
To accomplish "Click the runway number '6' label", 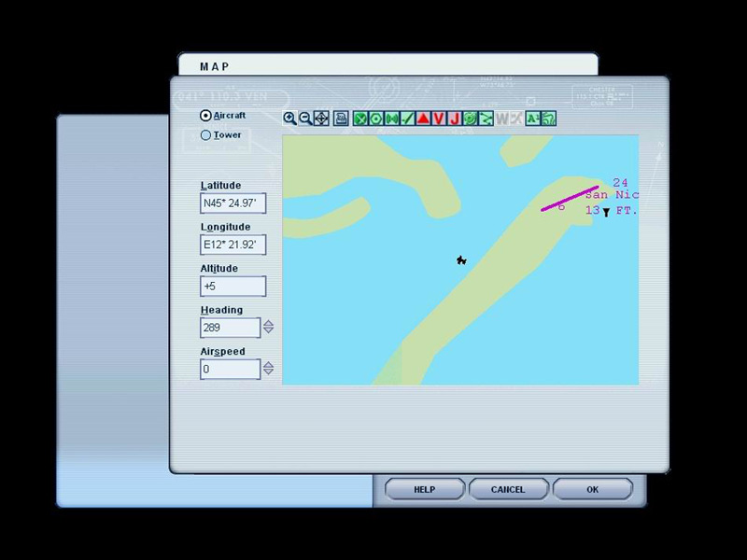I will 561,206.
